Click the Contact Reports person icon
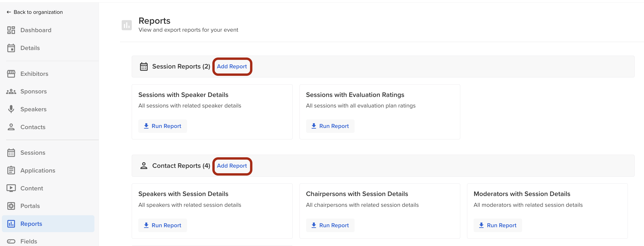The width and height of the screenshot is (644, 246). pos(144,165)
